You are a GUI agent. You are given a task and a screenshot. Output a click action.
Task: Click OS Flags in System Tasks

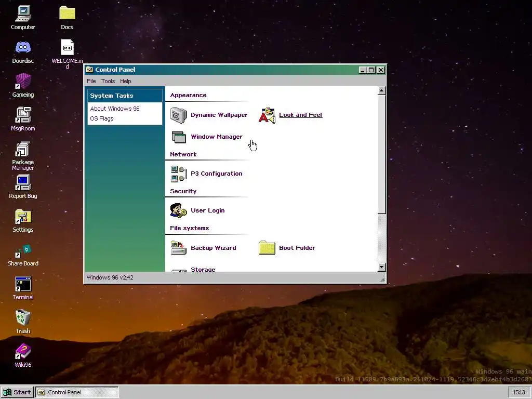tap(102, 118)
